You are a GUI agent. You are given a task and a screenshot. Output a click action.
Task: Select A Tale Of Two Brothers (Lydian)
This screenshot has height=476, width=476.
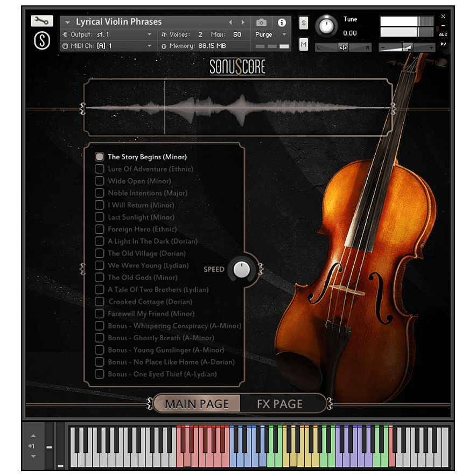click(x=99, y=289)
